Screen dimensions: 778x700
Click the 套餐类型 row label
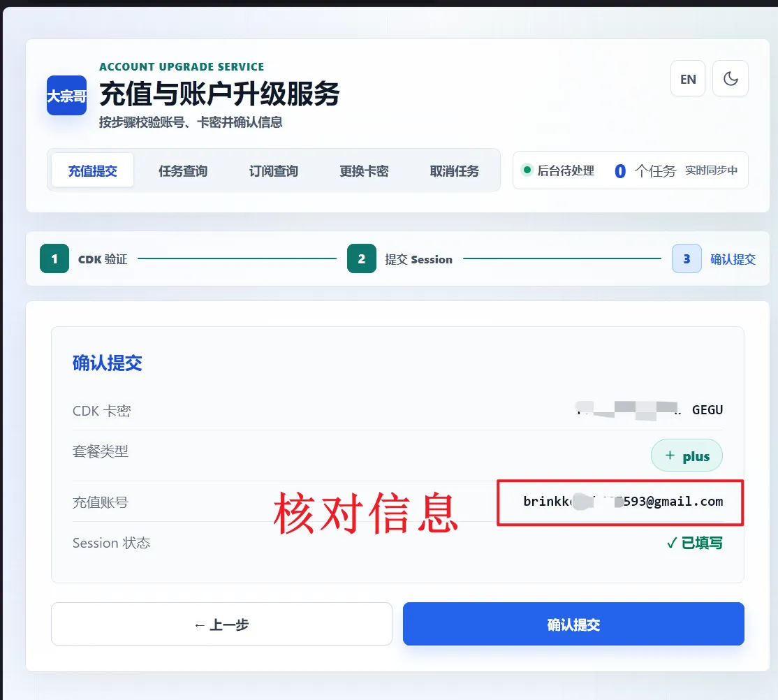click(101, 451)
